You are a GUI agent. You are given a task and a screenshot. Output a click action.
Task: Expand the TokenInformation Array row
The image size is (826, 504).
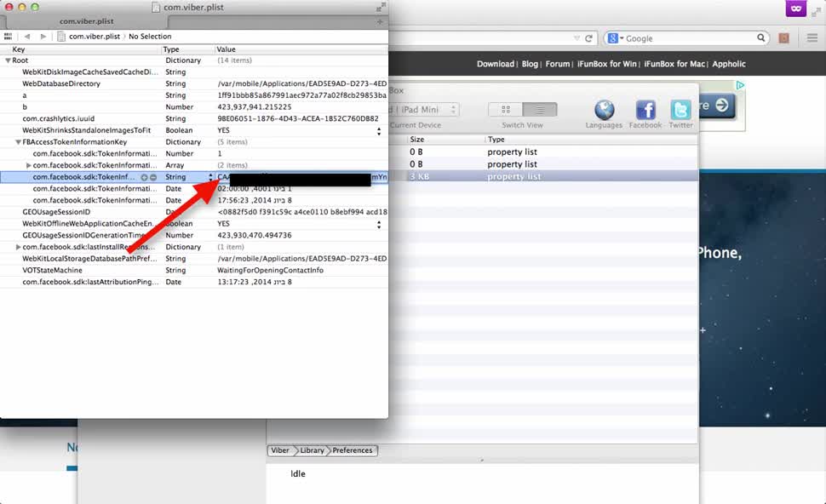pos(28,165)
